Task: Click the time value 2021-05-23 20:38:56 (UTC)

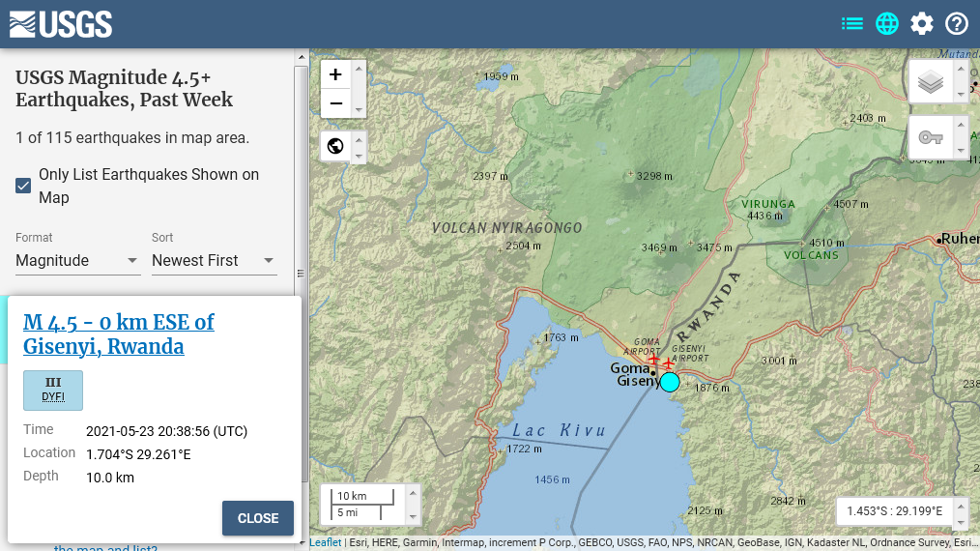Action: 167,431
